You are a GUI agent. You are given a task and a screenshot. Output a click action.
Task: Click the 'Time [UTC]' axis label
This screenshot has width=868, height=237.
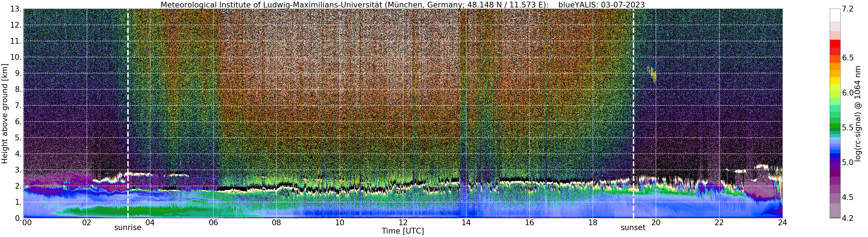coord(403,231)
